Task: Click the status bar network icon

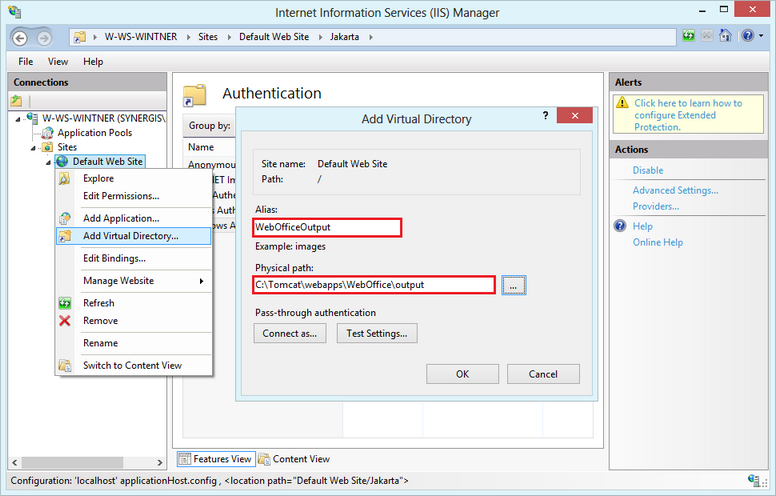Action: click(755, 480)
